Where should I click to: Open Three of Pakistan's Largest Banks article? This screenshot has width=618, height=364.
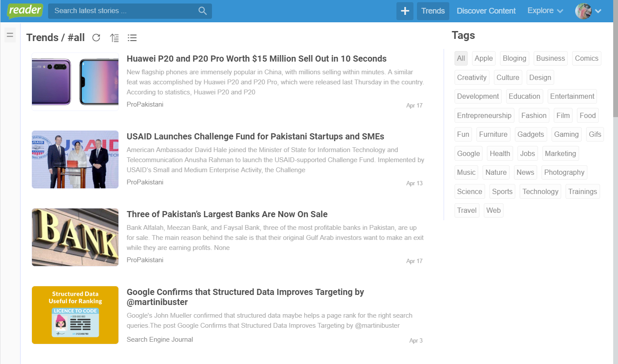227,214
